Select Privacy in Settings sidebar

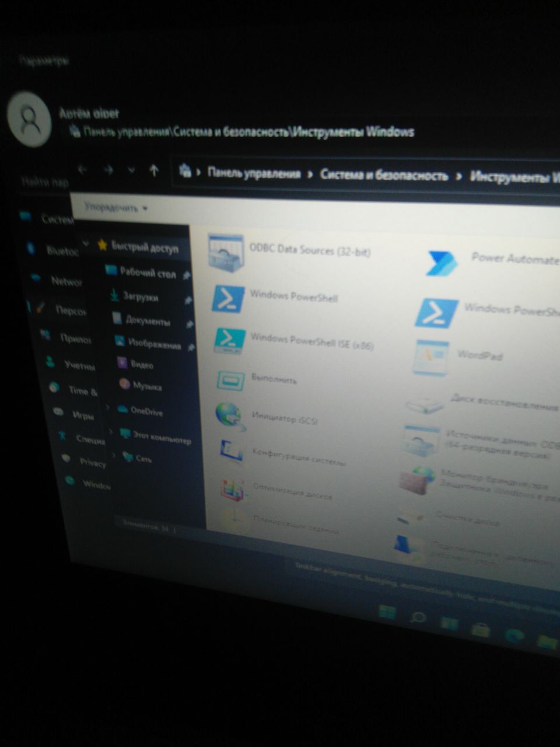tap(85, 462)
